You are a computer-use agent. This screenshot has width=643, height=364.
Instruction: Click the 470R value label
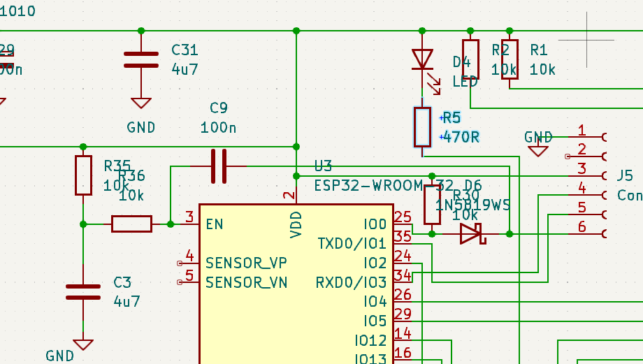click(461, 137)
